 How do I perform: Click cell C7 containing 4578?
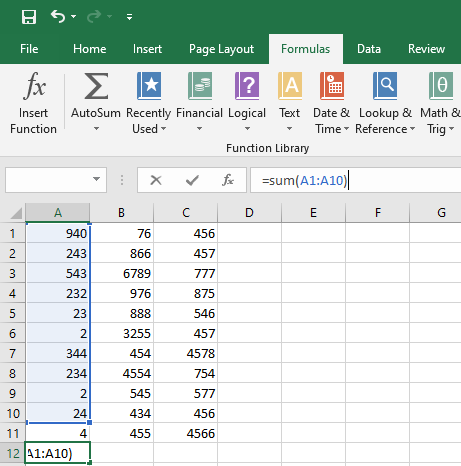186,353
